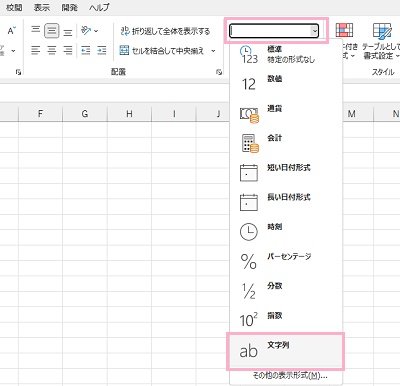This screenshot has width=400, height=386.
Task: Open テーブルとして書式設定 dropdown arrow
Action: click(x=398, y=56)
